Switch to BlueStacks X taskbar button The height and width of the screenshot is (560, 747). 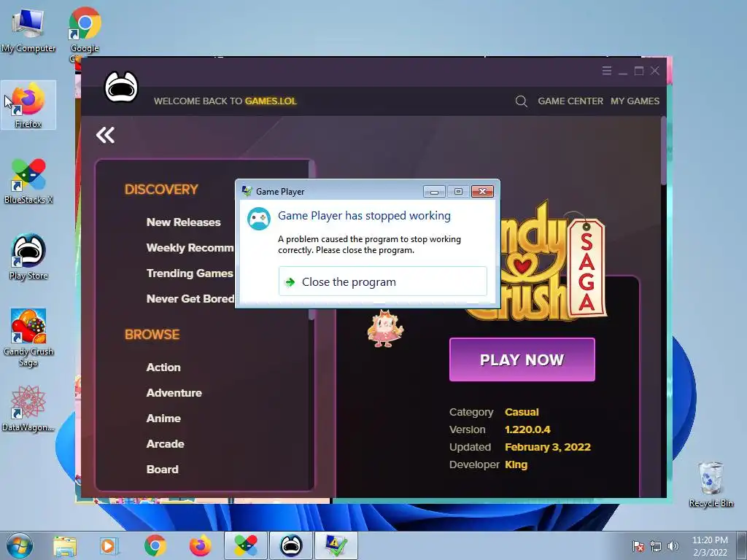[x=246, y=545]
